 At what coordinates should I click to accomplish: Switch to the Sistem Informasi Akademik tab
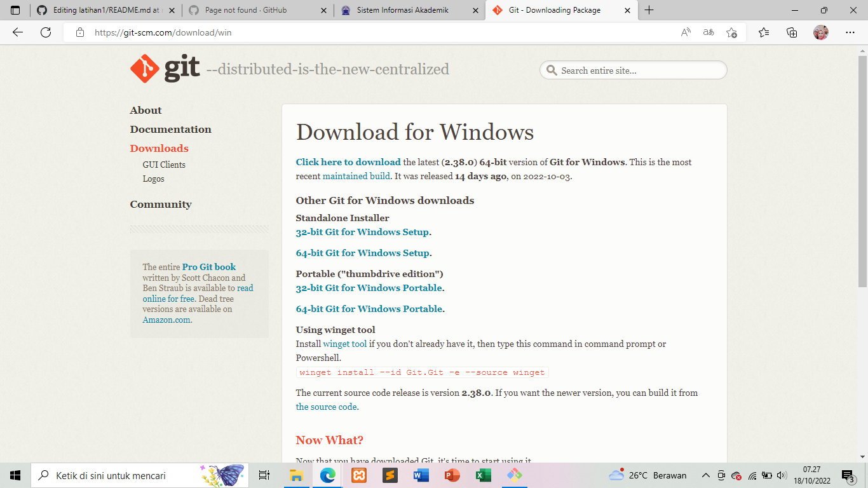[405, 10]
